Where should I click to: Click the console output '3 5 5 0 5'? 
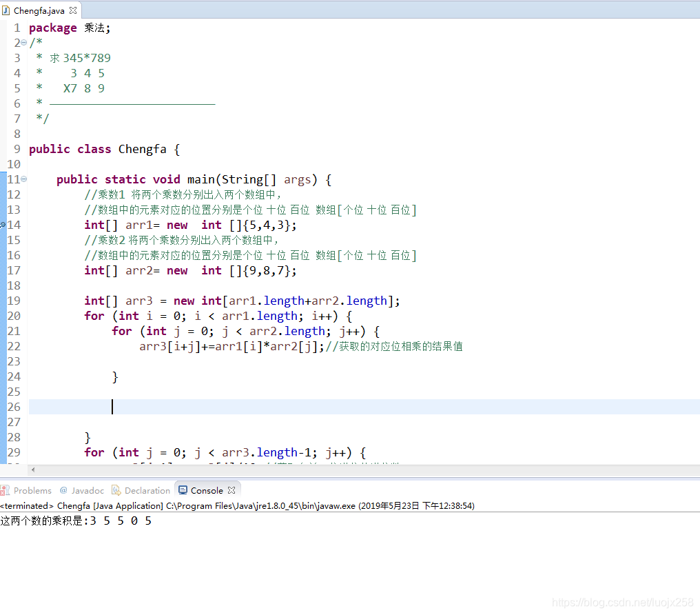(121, 521)
